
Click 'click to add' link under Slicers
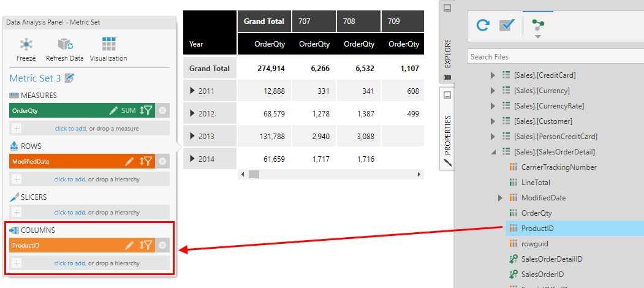[69, 213]
